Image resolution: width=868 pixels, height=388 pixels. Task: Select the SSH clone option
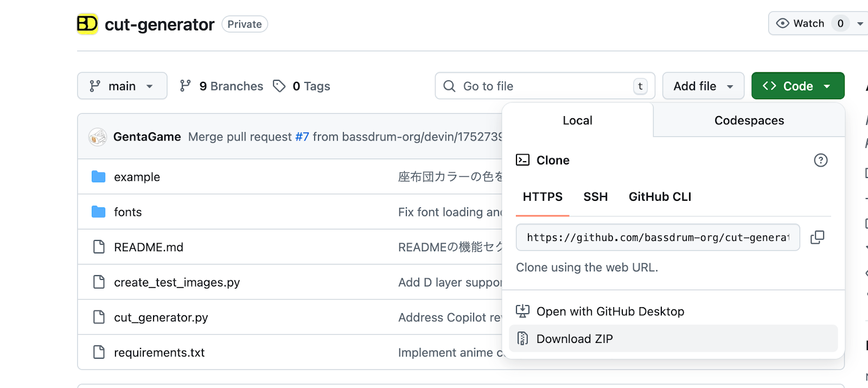[x=595, y=197]
